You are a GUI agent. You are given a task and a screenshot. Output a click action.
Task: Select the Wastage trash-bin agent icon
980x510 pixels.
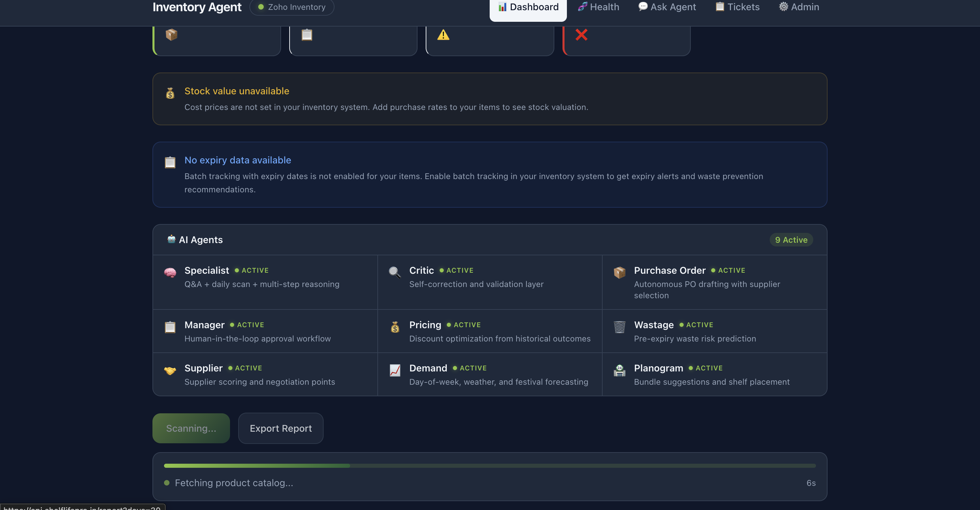(619, 327)
